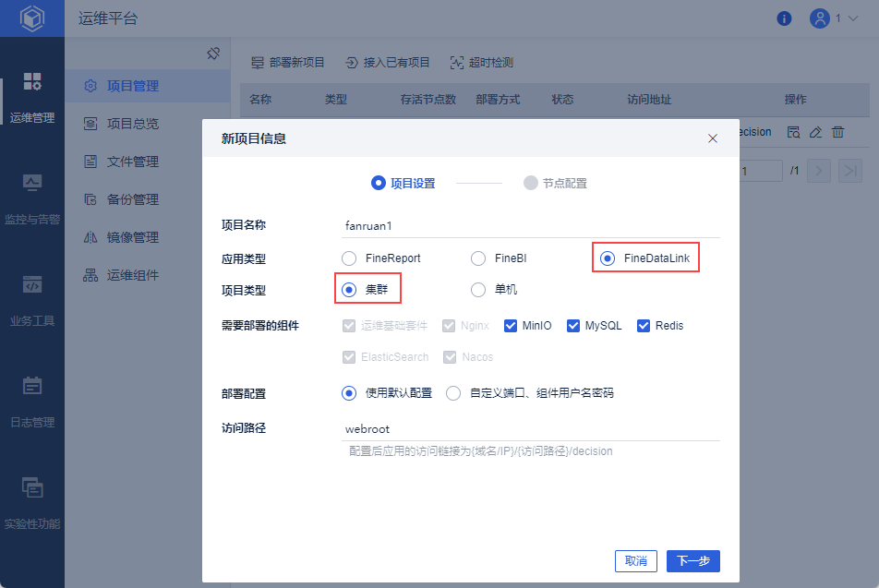Open 业务工具 sidebar section
Viewport: 879px width, 588px height.
coord(32,301)
